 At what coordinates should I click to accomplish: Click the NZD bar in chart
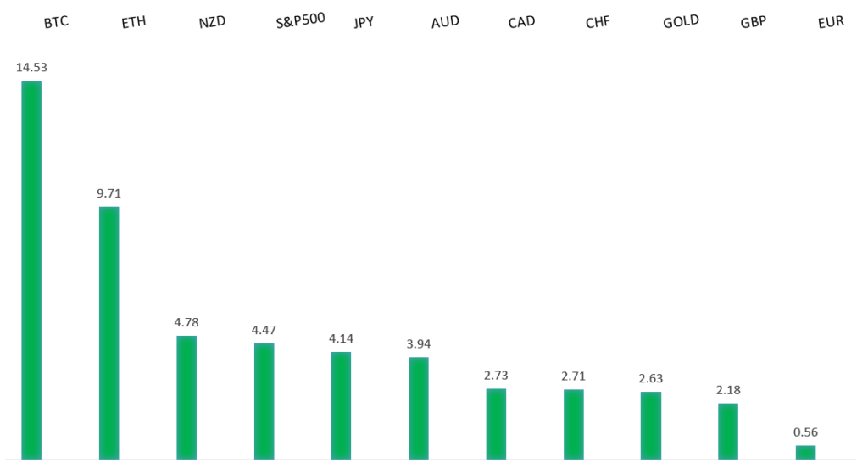point(186,397)
